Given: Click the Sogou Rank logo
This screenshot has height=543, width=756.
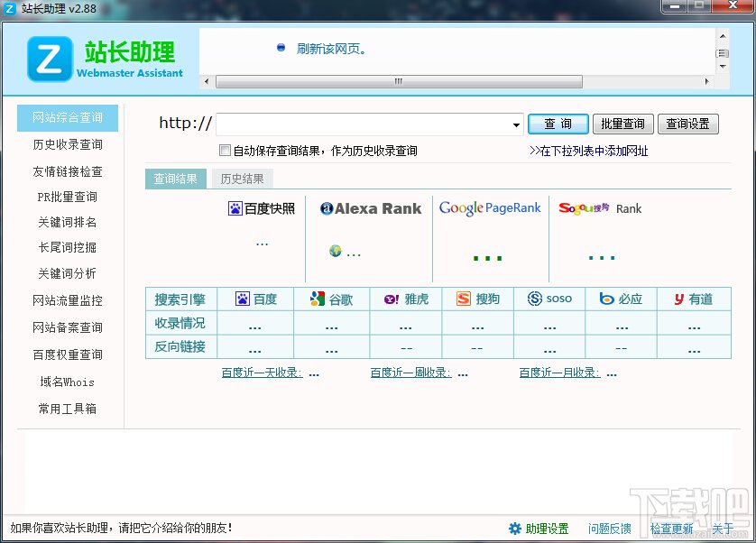Looking at the screenshot, I should coord(600,208).
